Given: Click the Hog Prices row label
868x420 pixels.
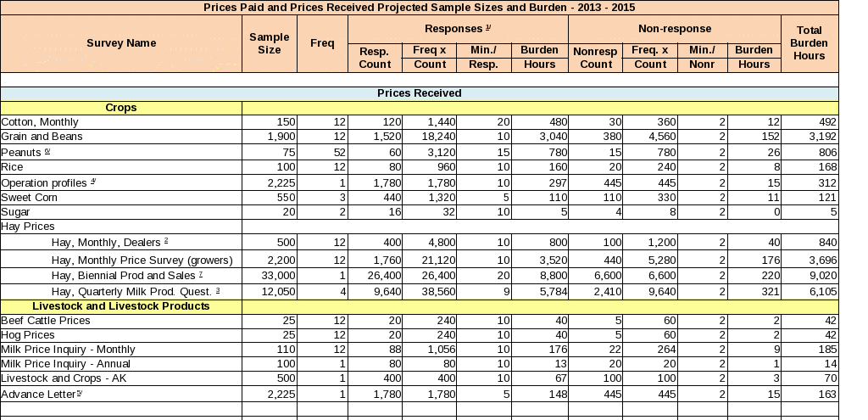Looking at the screenshot, I should click(28, 334).
